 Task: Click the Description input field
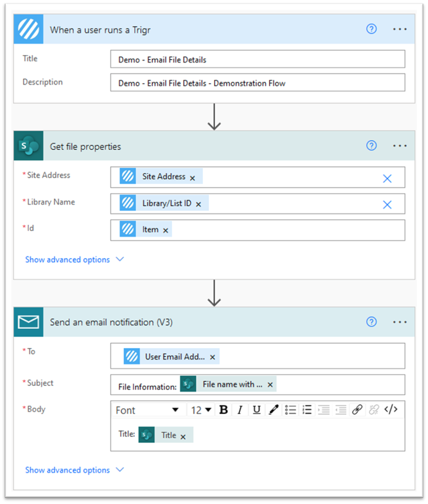click(x=257, y=83)
